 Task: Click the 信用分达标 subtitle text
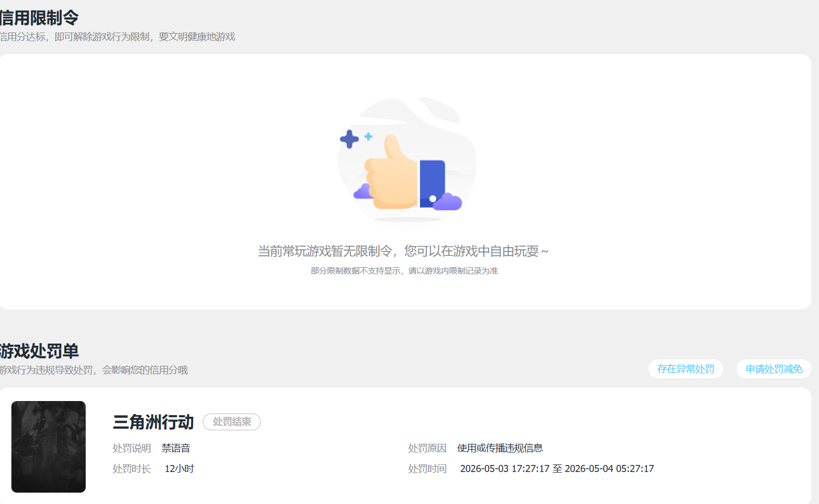click(x=117, y=37)
